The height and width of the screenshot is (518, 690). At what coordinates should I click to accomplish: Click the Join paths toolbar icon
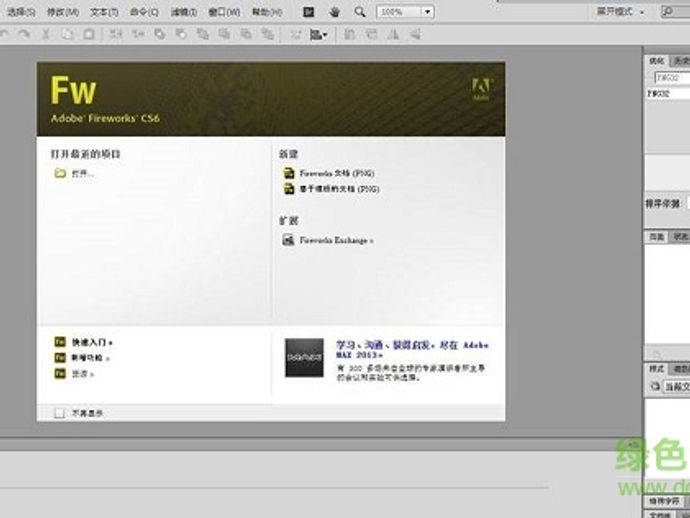(159, 34)
